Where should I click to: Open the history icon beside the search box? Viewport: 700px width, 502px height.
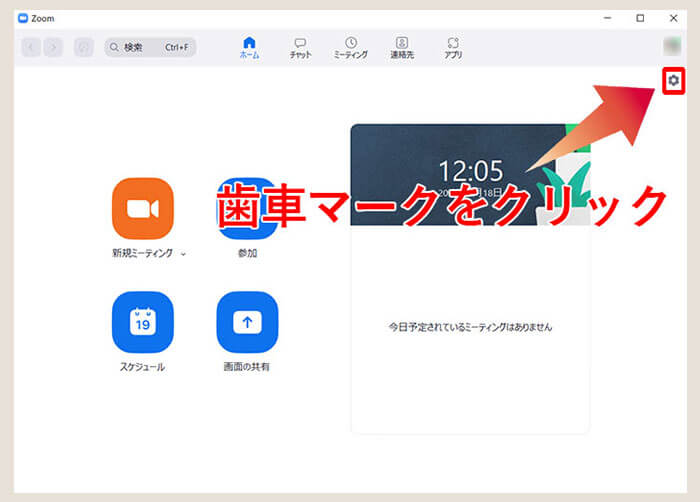point(84,47)
